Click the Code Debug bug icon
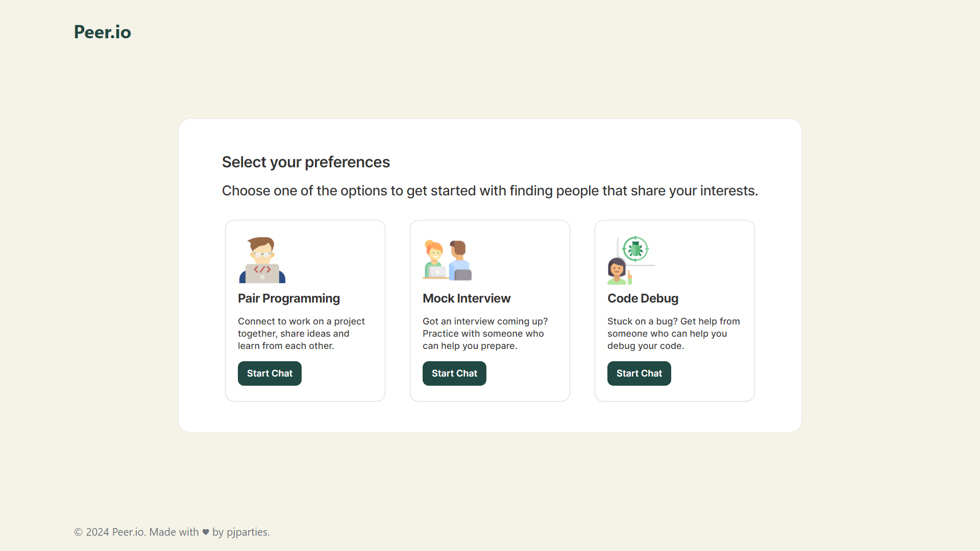Screen dimensions: 980x551 click(635, 248)
